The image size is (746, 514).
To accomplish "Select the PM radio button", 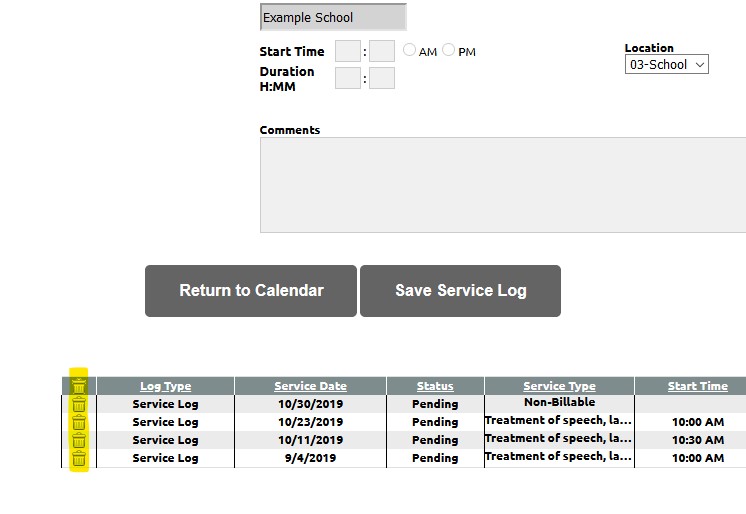I will 449,49.
